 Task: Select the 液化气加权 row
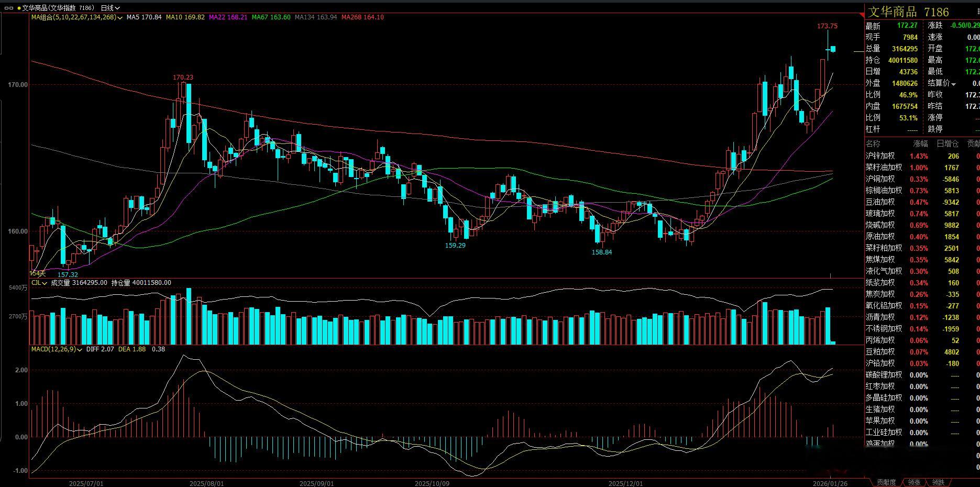[x=922, y=271]
